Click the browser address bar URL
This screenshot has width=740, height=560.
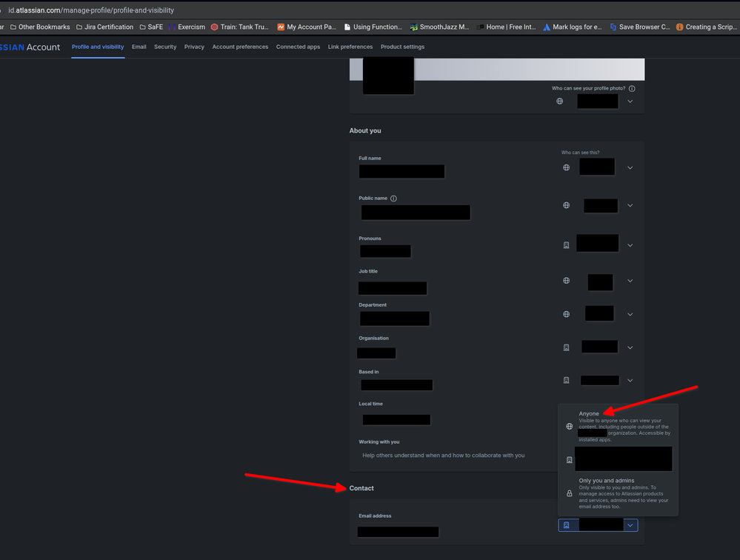91,10
